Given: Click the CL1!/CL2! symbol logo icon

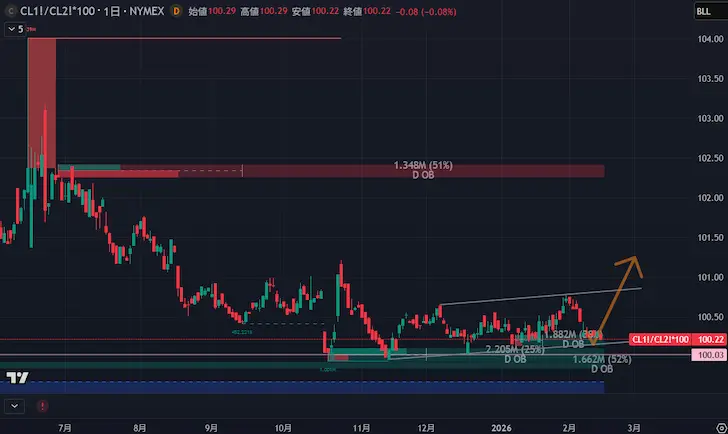Looking at the screenshot, I should pyautogui.click(x=11, y=11).
